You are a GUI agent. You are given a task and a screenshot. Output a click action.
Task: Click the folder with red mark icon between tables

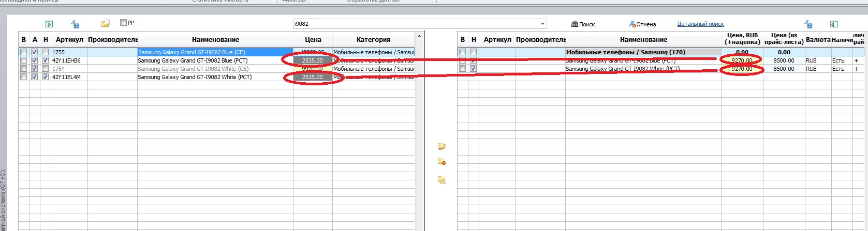pos(442,162)
